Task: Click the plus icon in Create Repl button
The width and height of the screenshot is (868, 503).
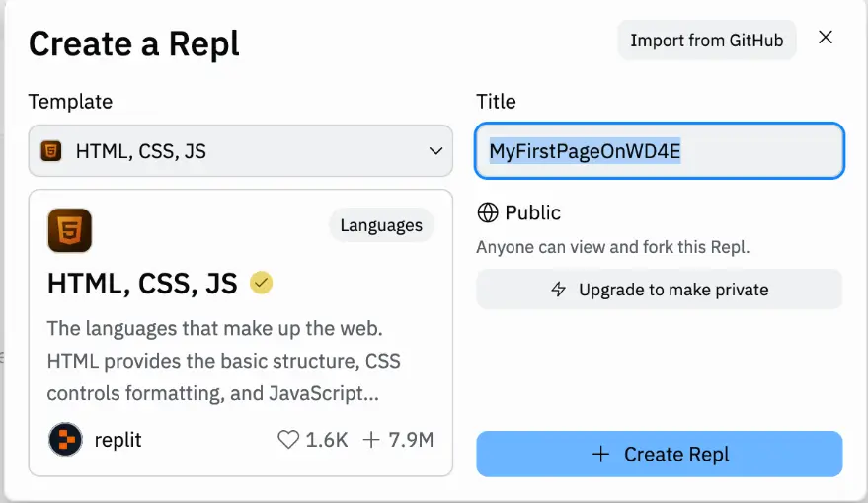Action: 600,455
